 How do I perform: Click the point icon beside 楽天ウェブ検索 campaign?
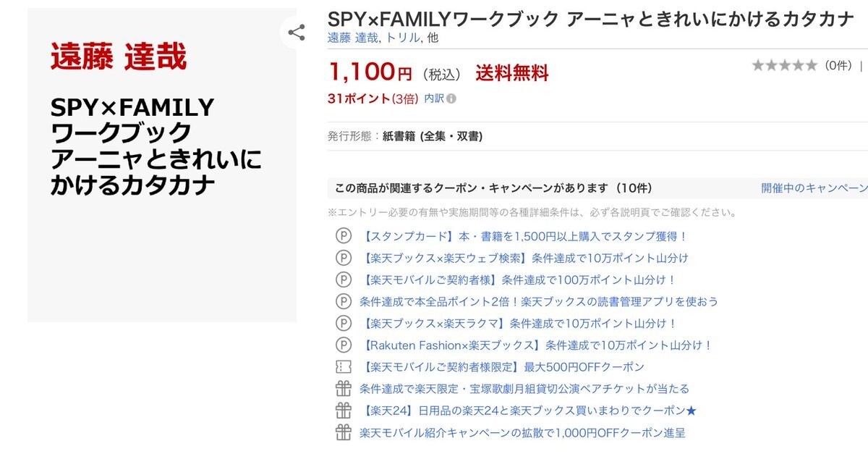(343, 258)
